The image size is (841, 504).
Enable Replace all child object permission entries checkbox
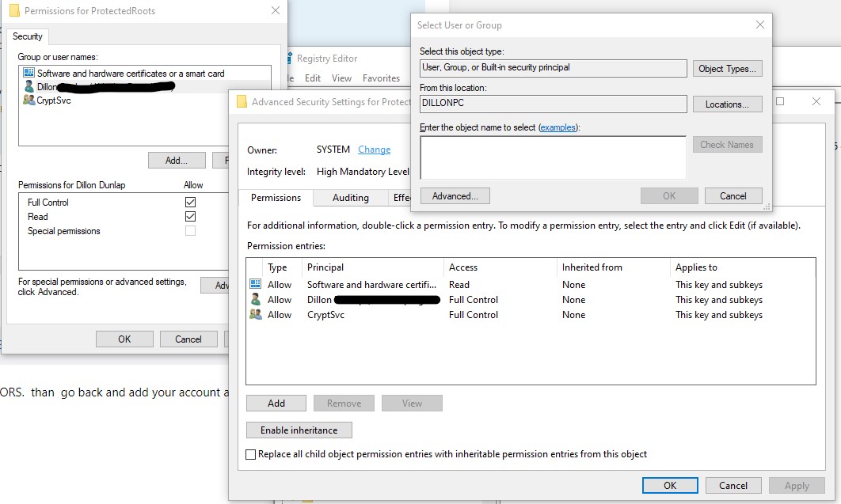click(250, 454)
